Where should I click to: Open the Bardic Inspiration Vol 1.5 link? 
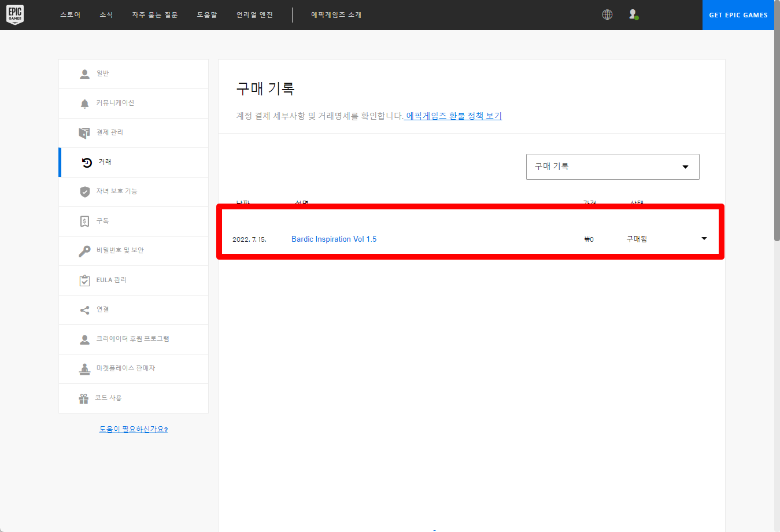point(334,239)
